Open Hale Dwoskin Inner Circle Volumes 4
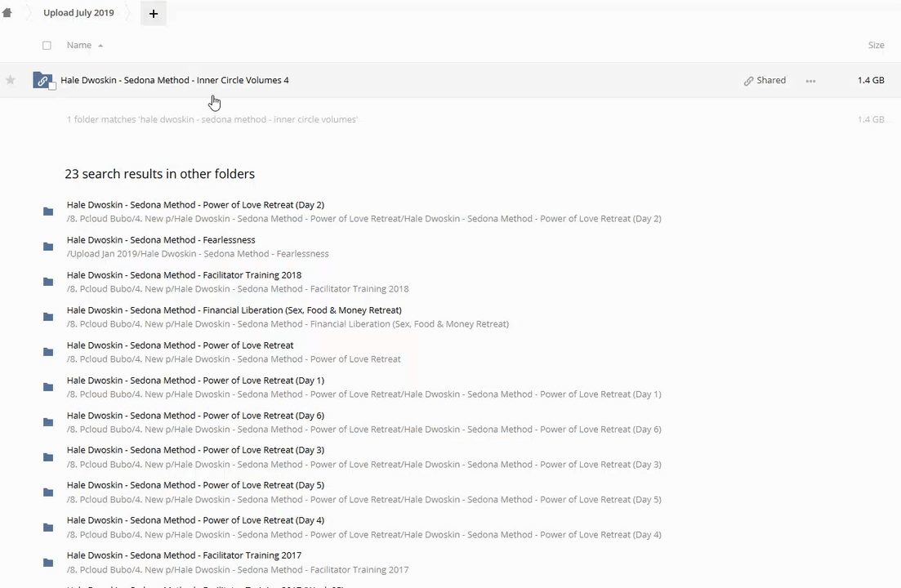 point(175,80)
